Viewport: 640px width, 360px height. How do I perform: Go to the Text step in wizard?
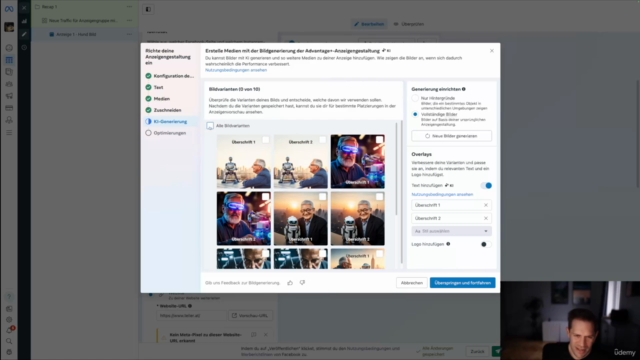[x=154, y=87]
